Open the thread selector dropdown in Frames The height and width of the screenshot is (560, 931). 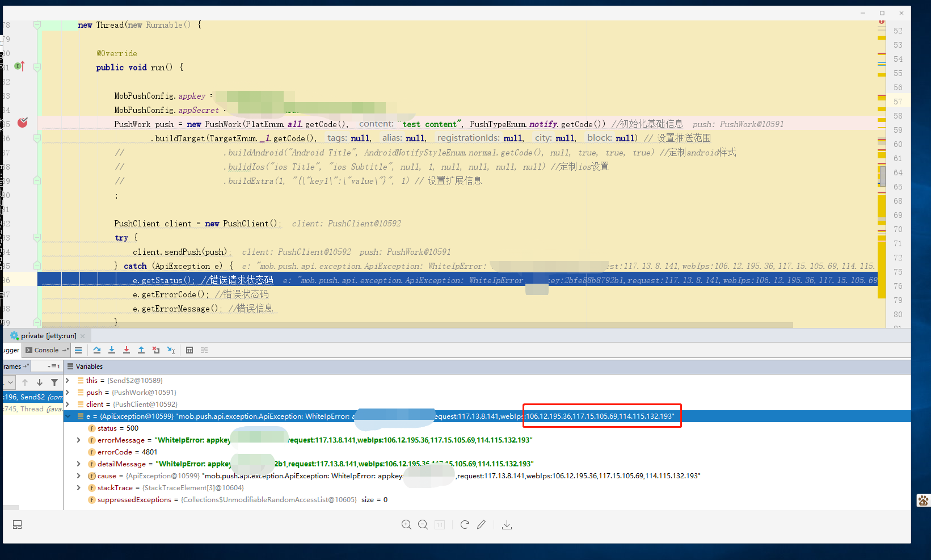(10, 382)
